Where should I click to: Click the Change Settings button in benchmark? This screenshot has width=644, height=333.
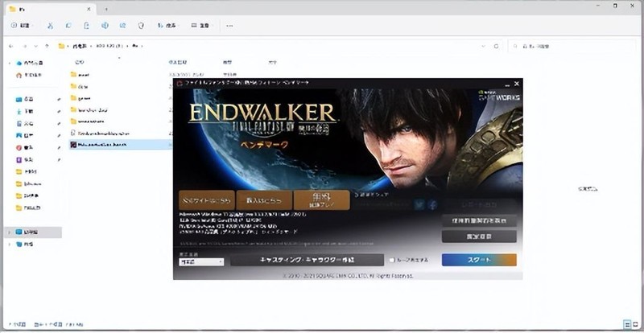[479, 236]
